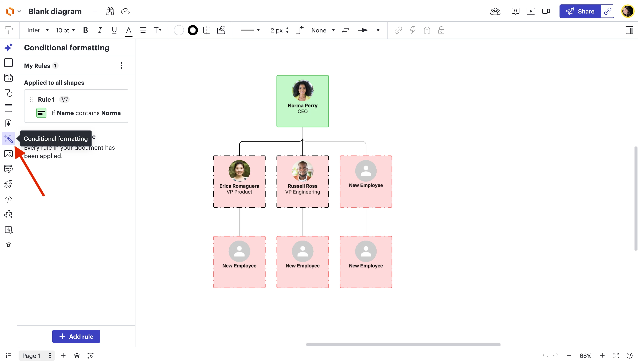Click the layers icon in bottom bar

(x=77, y=356)
